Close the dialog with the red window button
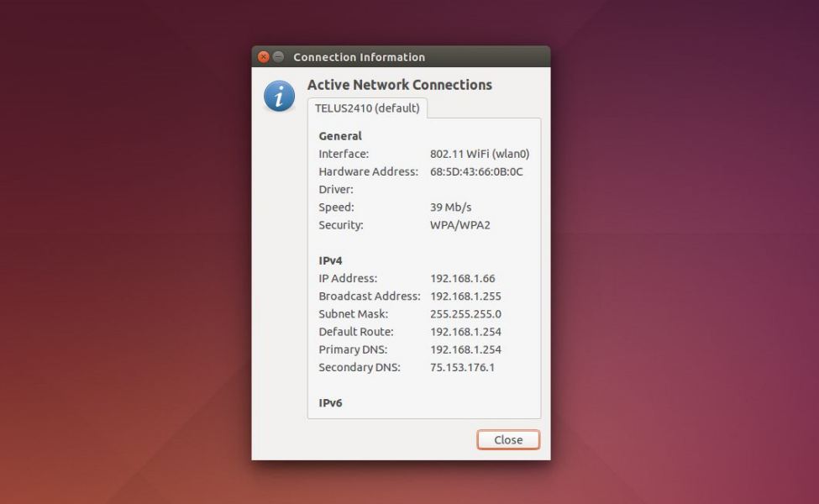819x504 pixels. coord(264,57)
